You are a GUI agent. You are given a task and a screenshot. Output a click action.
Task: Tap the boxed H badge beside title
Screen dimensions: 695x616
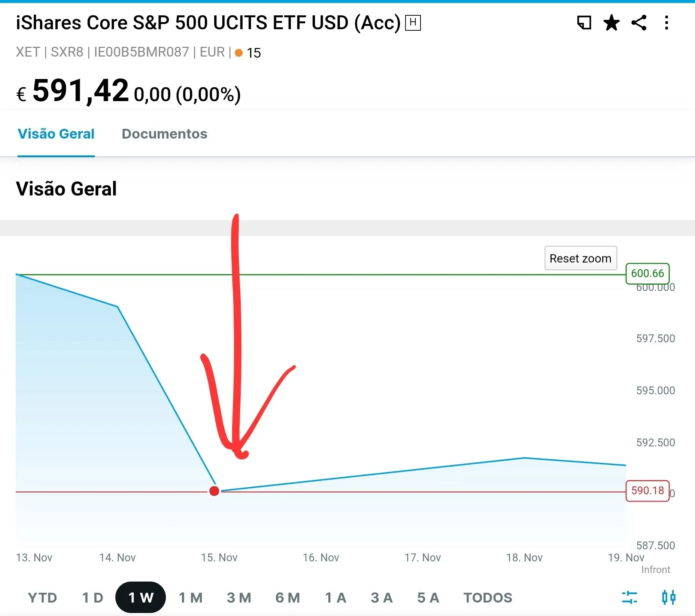pos(413,23)
